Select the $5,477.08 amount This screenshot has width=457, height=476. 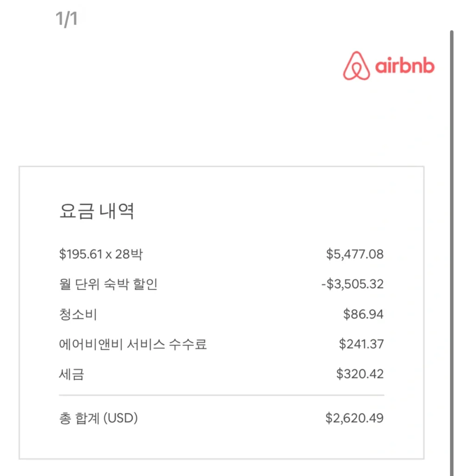click(355, 254)
